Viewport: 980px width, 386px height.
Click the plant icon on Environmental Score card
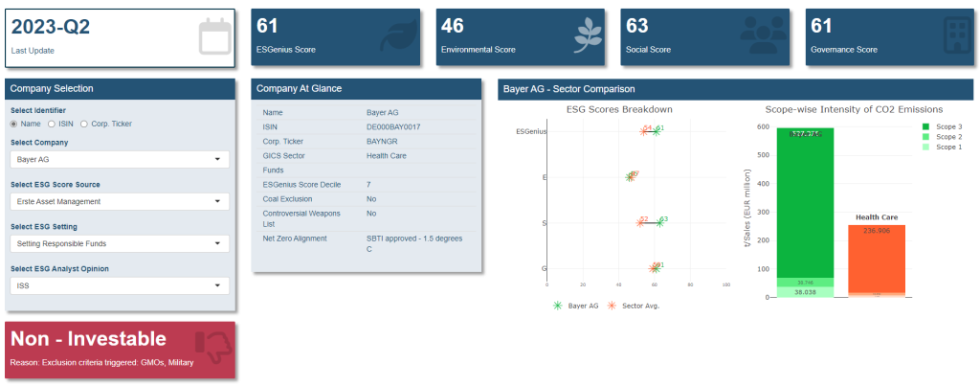coord(583,35)
